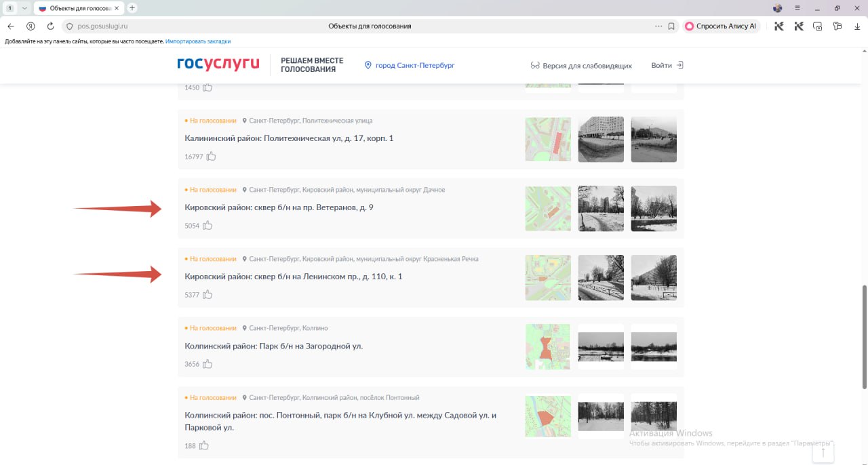Open the three-dots menu in address bar

tap(658, 26)
